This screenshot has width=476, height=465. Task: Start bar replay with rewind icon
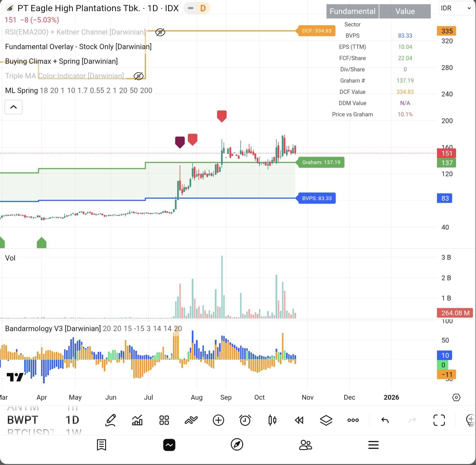coord(299,420)
